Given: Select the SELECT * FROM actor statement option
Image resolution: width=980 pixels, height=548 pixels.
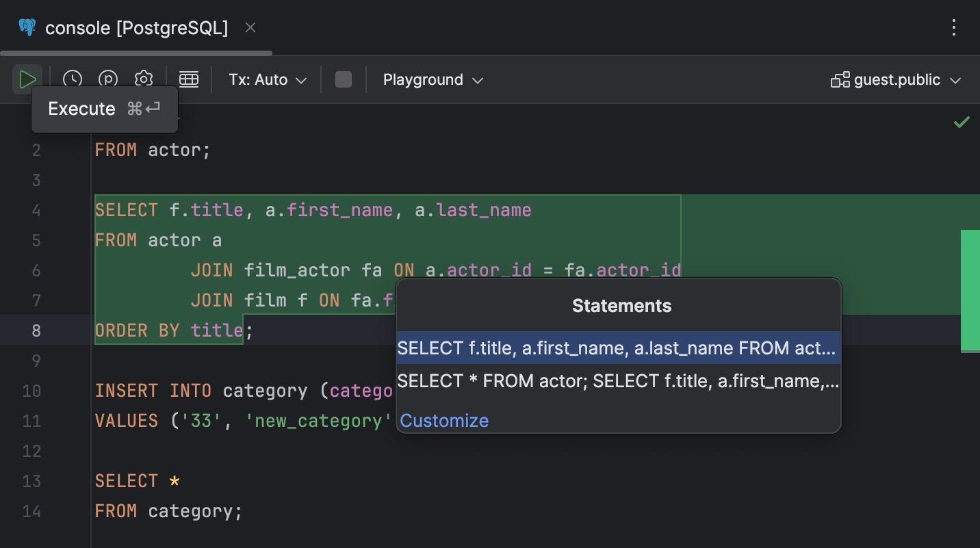Looking at the screenshot, I should 617,381.
